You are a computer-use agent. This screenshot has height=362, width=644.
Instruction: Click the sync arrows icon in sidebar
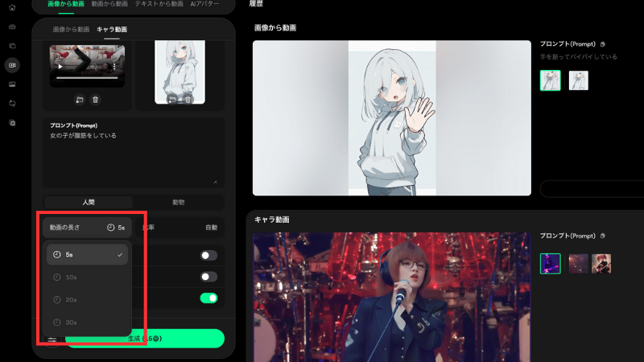pos(12,104)
